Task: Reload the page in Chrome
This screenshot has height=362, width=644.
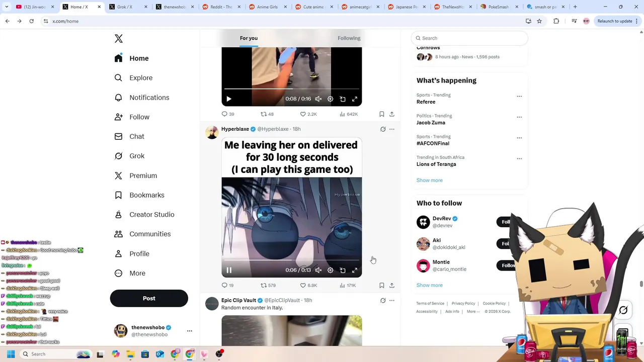Action: 31,21
